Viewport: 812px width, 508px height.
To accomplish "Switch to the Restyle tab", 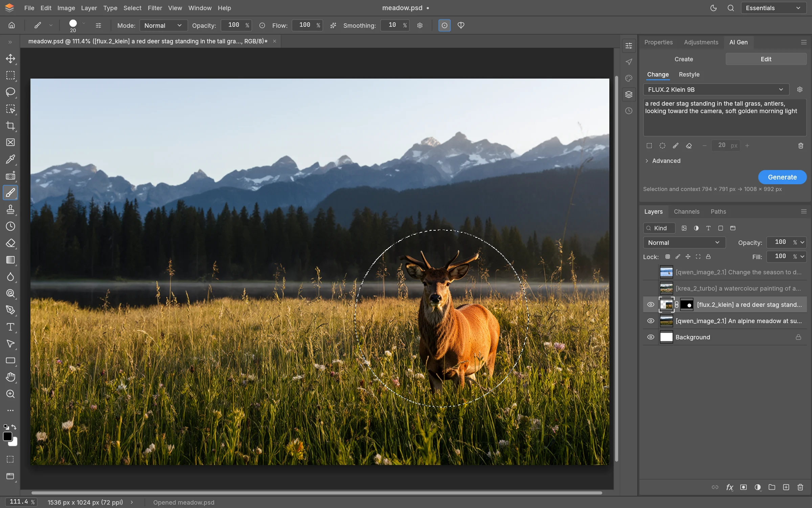I will pos(689,75).
